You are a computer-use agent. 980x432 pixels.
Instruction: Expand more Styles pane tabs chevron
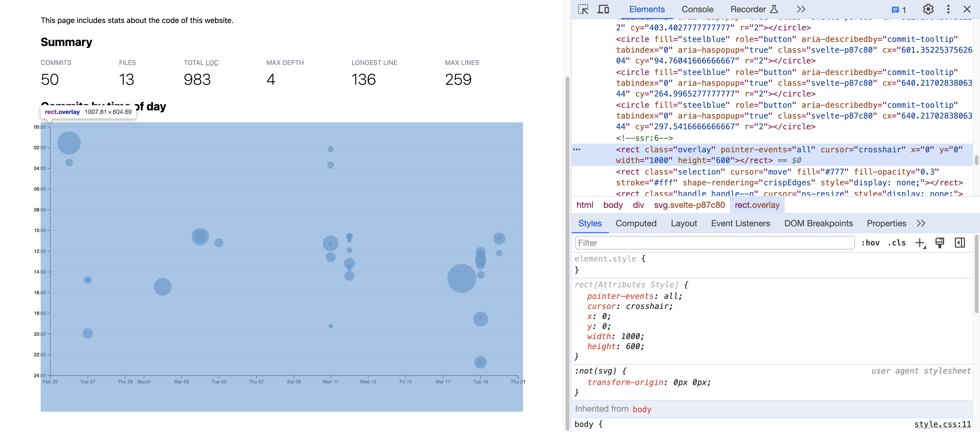921,223
